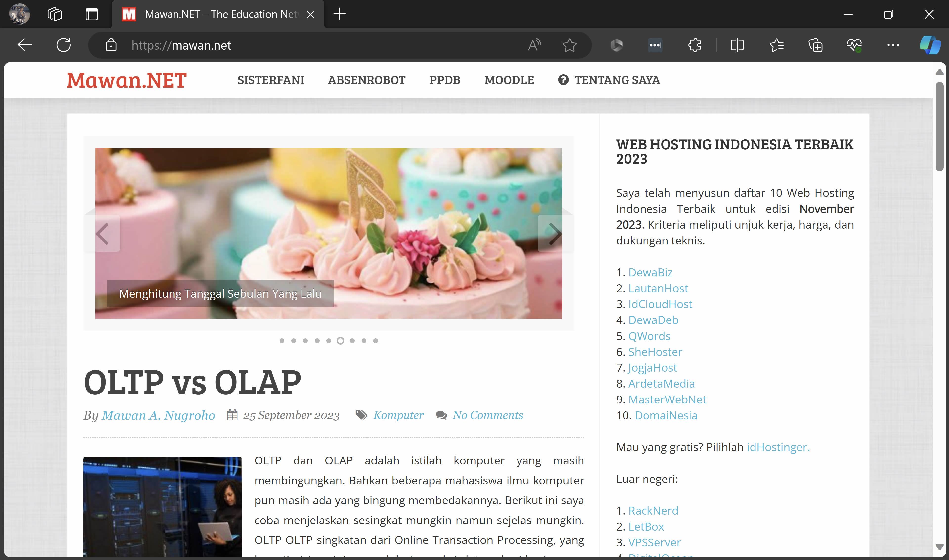Click the calendar icon next to the post date

[x=232, y=415]
